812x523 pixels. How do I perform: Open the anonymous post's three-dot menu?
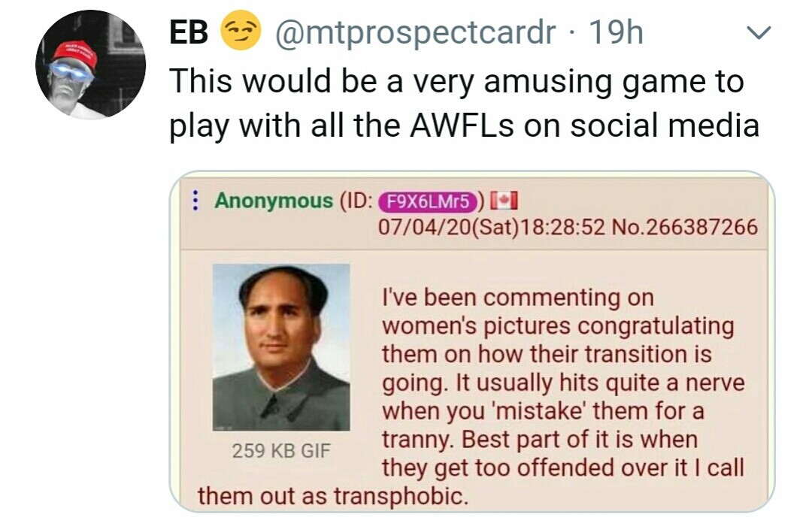pyautogui.click(x=195, y=201)
